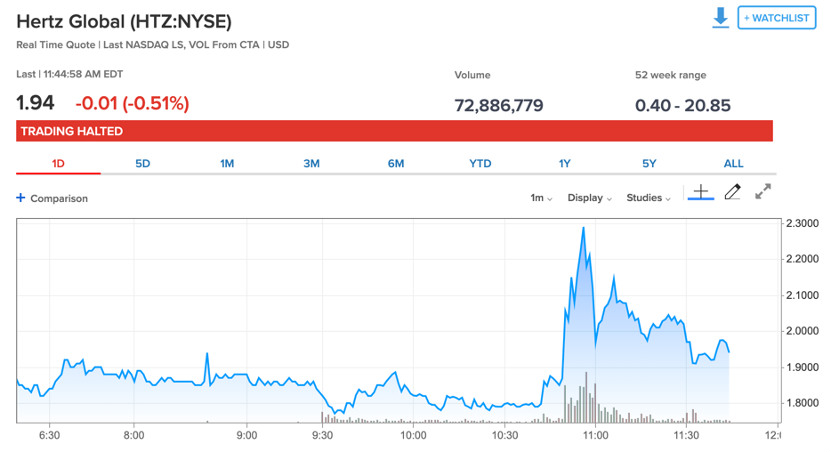Add Hertz to the watchlist
The height and width of the screenshot is (452, 830).
click(777, 18)
